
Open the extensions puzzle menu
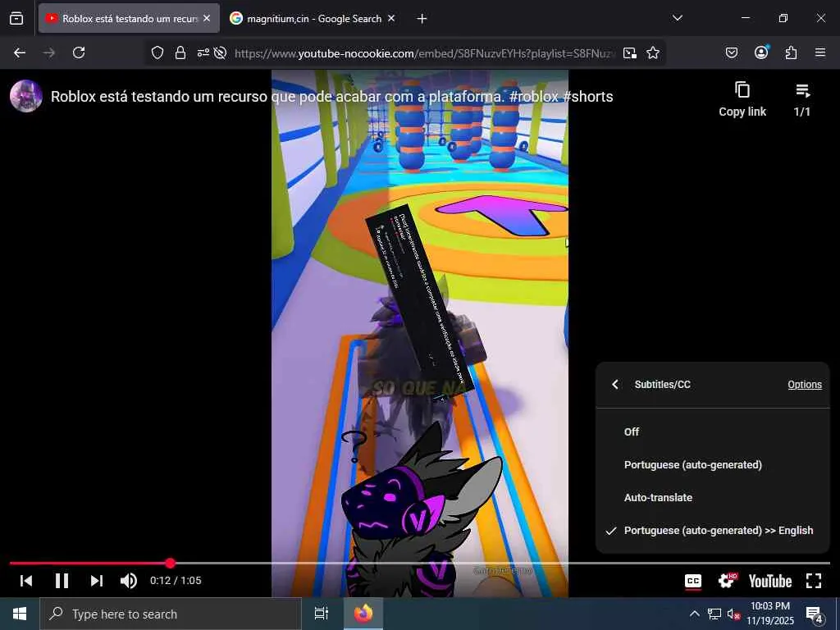[x=791, y=52]
